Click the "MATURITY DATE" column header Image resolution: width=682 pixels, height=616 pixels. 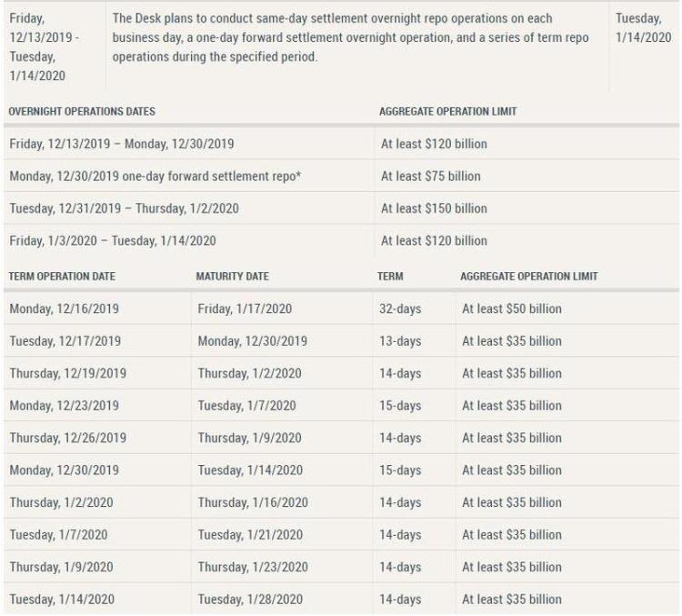tap(233, 276)
